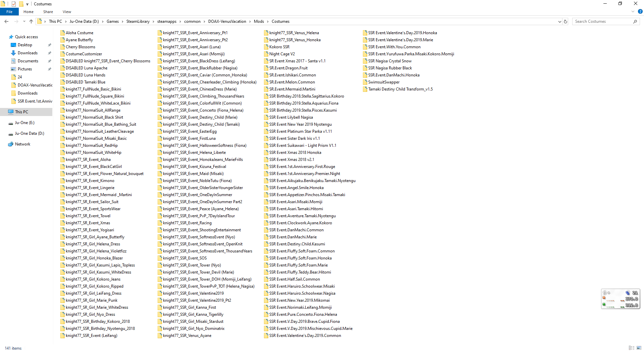Switch to Large icons view button

639,348
